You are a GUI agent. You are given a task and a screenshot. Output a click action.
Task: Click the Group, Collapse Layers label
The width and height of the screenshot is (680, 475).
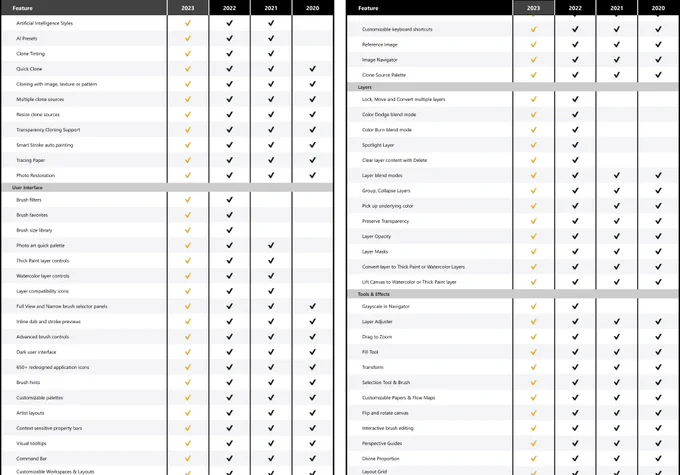pyautogui.click(x=386, y=190)
